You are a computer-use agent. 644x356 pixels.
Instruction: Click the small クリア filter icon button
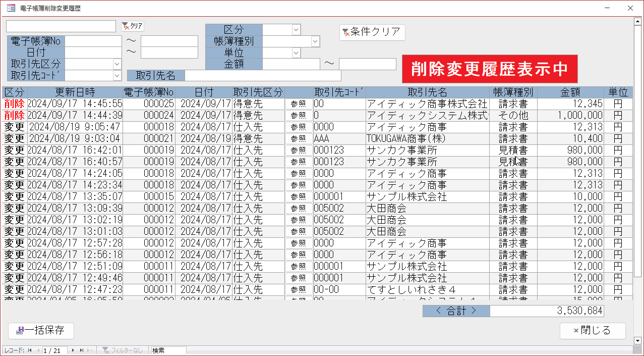click(133, 26)
